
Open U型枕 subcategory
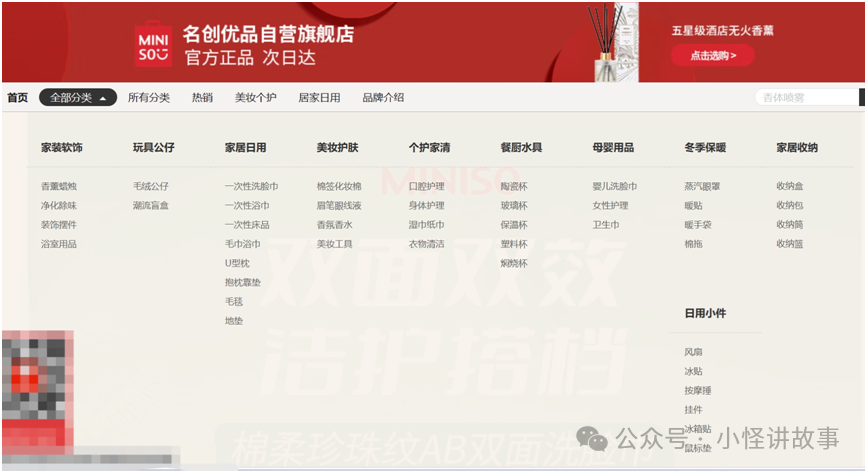coord(237,263)
